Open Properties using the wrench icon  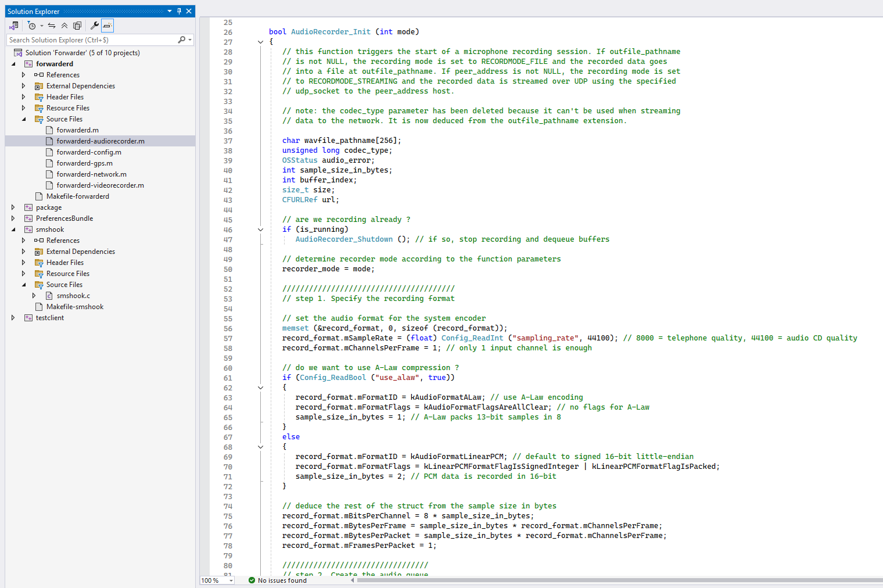[x=94, y=26]
